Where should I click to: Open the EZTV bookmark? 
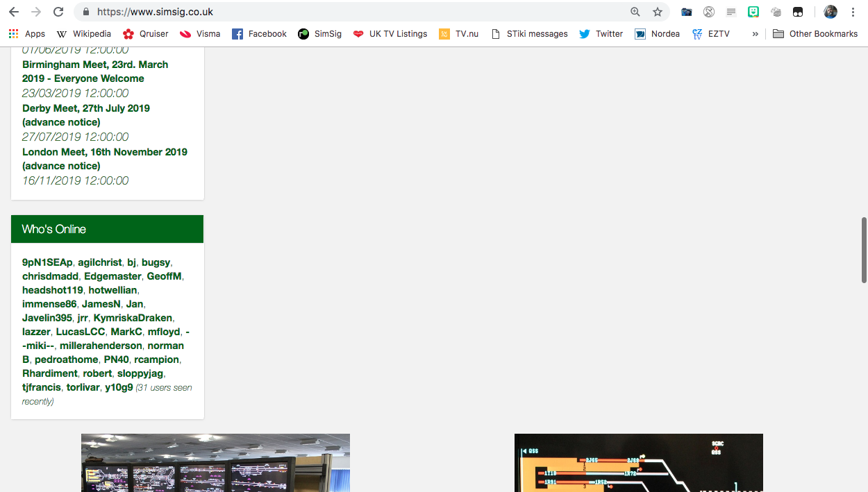[x=710, y=33]
